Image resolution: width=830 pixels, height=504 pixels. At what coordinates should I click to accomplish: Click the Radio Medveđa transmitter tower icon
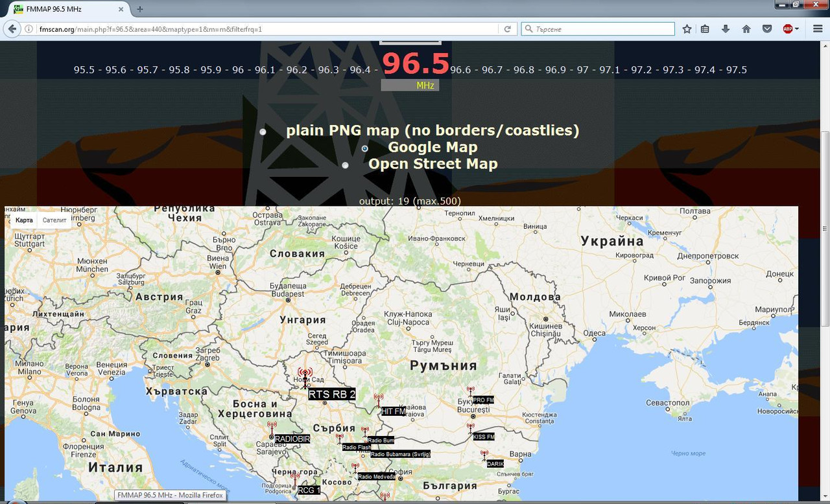[355, 469]
